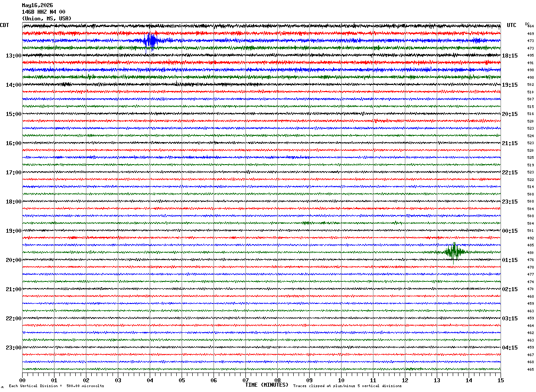Select the 146B HHZ N4 00 station label

43,12
